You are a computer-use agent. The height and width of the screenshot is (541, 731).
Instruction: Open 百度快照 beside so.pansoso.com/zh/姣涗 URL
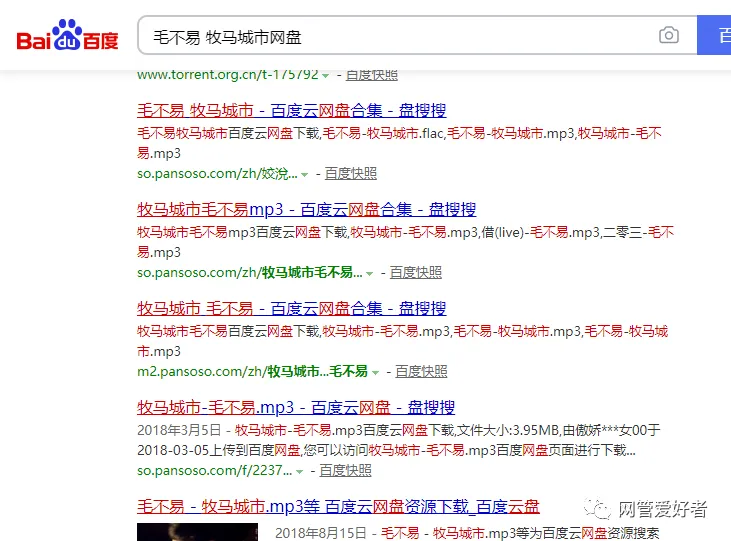pyautogui.click(x=351, y=173)
